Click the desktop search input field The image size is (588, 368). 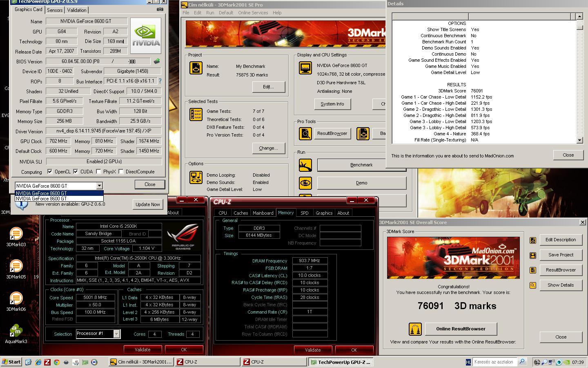pos(494,361)
